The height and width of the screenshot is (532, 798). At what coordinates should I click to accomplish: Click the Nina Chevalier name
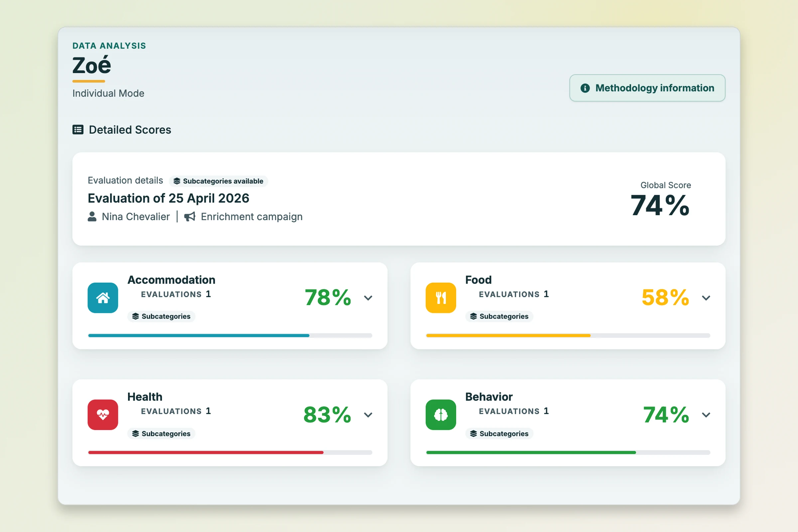click(136, 216)
